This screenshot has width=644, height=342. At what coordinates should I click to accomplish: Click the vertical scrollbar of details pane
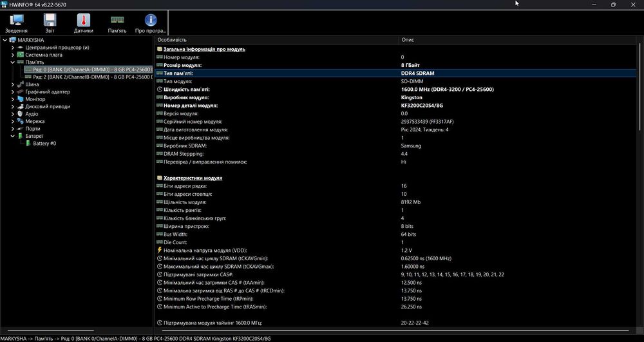click(639, 86)
